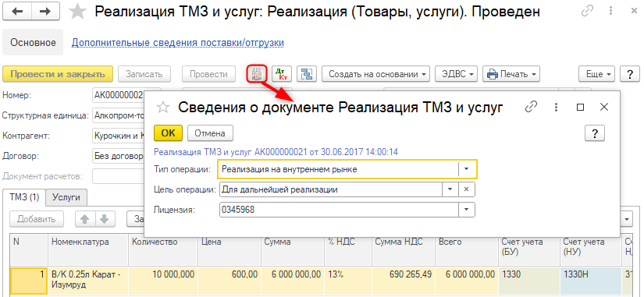Viewport: 644px width, 297px height.
Task: Expand the Цель операции dropdown list
Action: [x=450, y=189]
